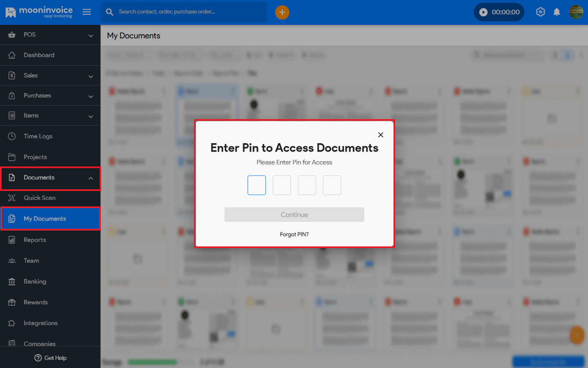
Task: Start the timer play button
Action: tap(483, 12)
